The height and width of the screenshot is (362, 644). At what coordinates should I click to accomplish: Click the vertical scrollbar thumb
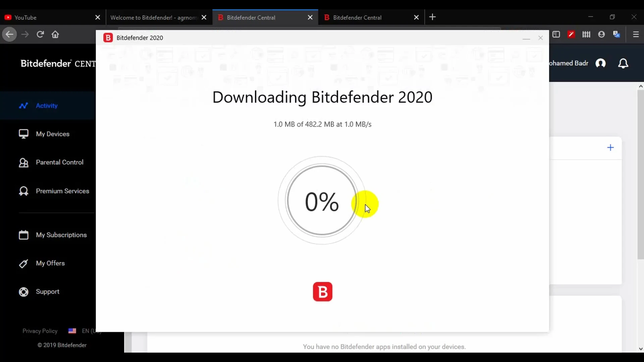coord(641,174)
